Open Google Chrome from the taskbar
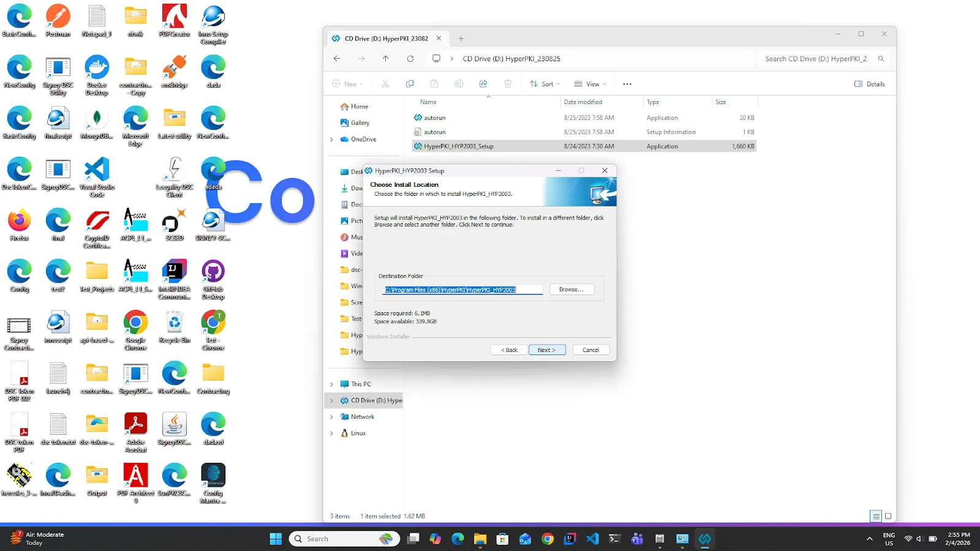 548,539
